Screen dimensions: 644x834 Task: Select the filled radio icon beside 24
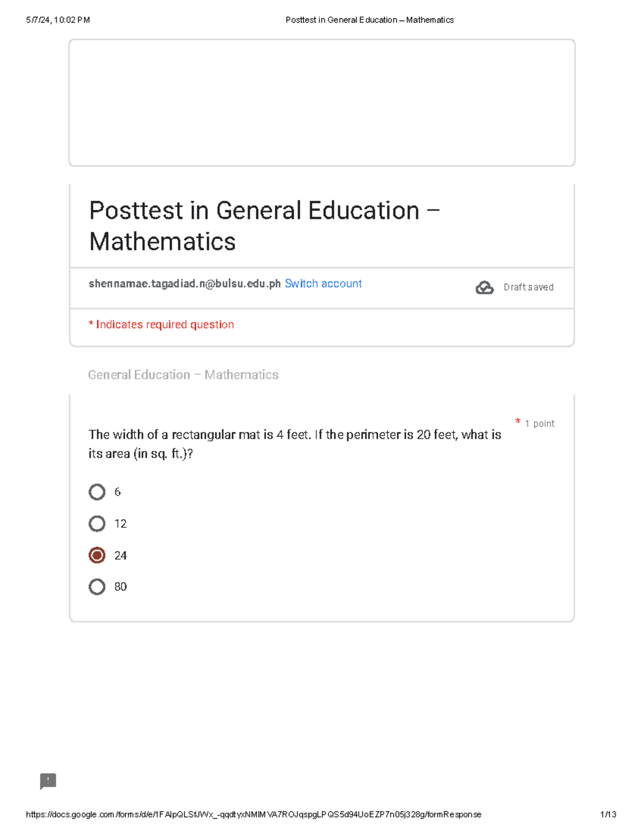(x=97, y=555)
